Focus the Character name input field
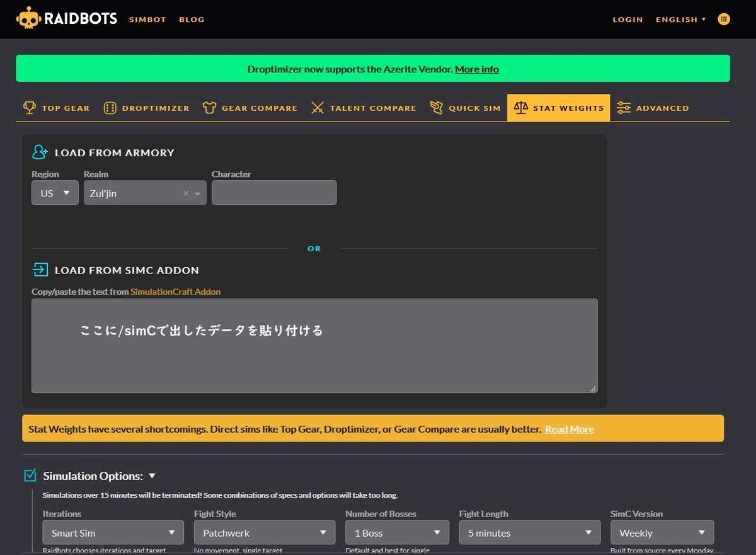The image size is (756, 555). (x=274, y=193)
